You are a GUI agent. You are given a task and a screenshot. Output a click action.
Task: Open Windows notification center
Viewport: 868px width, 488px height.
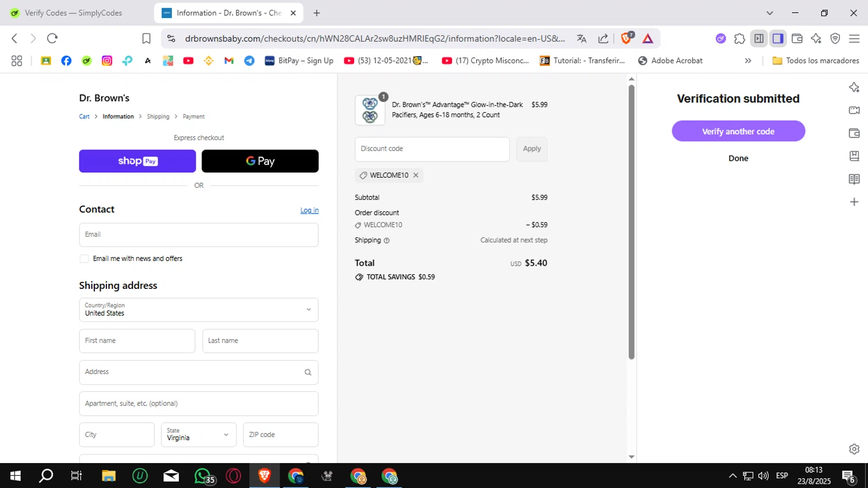[x=849, y=476]
